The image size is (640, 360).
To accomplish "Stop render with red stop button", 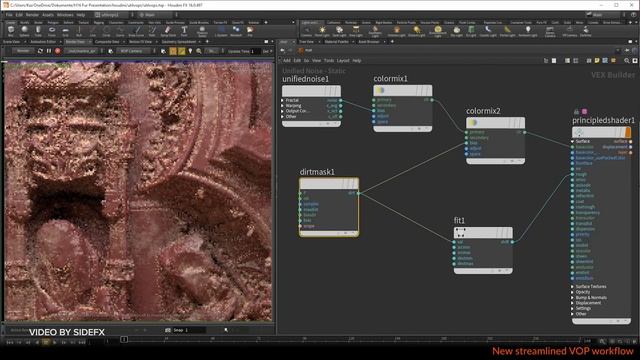I will pyautogui.click(x=58, y=51).
